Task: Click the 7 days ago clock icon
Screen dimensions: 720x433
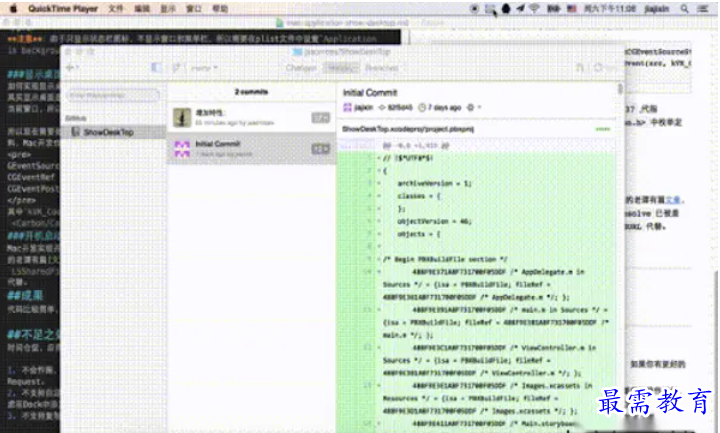Action: (x=422, y=107)
